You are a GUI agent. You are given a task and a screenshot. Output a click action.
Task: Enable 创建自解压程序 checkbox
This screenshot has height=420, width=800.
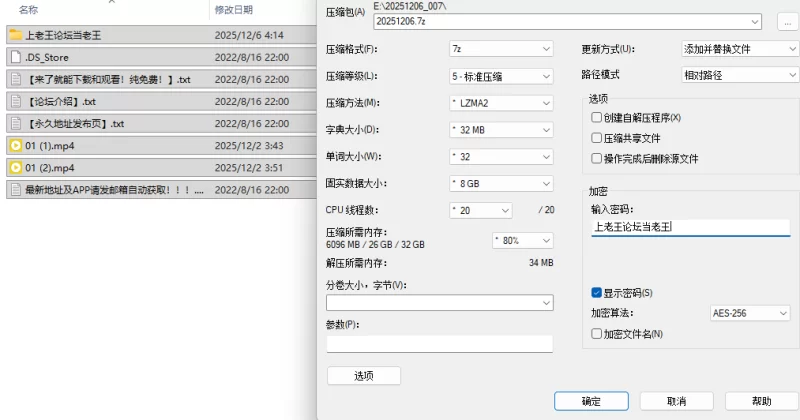click(596, 117)
